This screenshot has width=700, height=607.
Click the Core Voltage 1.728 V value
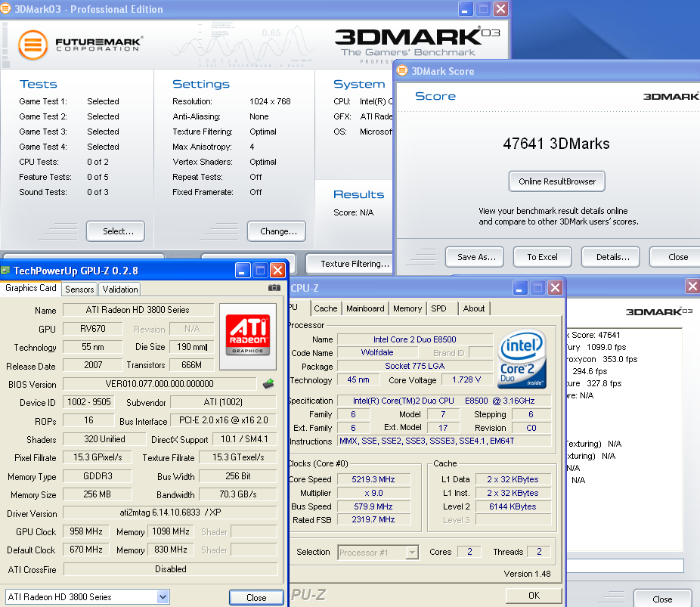coord(466,379)
